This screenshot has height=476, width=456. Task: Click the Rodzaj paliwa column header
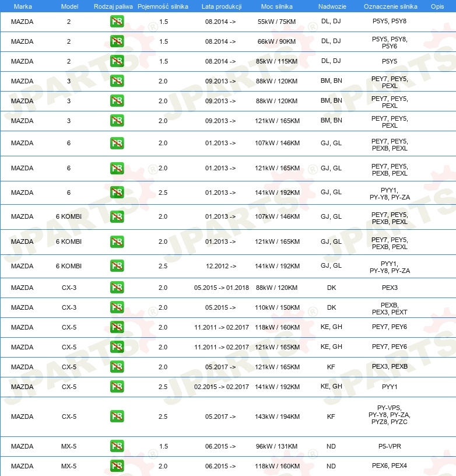113,6
